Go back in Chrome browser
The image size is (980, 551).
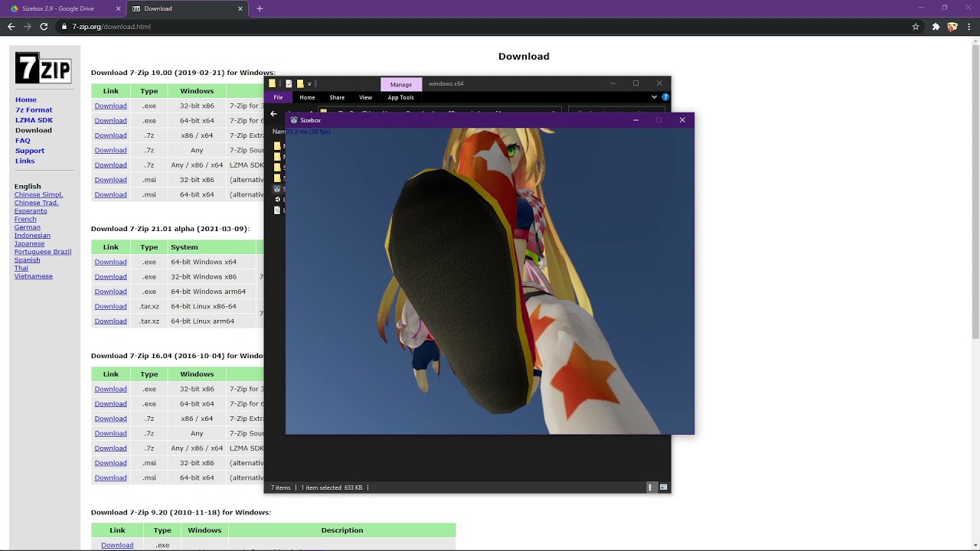click(11, 26)
